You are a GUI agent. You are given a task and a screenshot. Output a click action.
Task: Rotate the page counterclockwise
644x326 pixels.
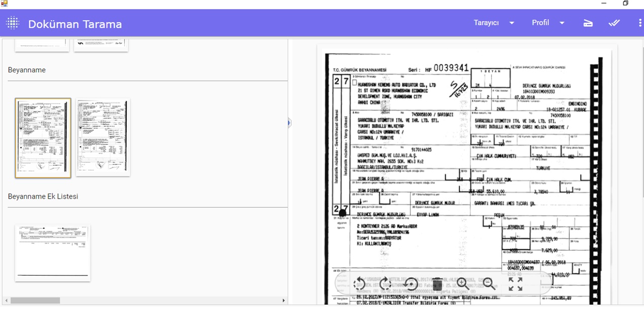coord(359,284)
